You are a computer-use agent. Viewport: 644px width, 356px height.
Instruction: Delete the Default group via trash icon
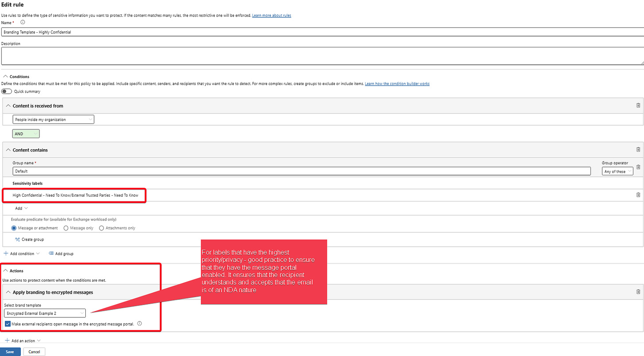point(638,167)
